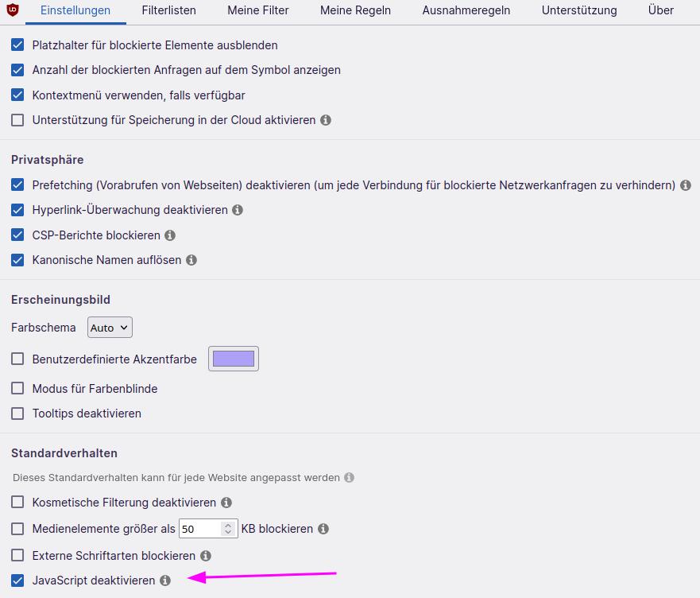Enable Benutzerdefinierte Akzentfarbe checkbox
The width and height of the screenshot is (700, 598).
coord(17,359)
